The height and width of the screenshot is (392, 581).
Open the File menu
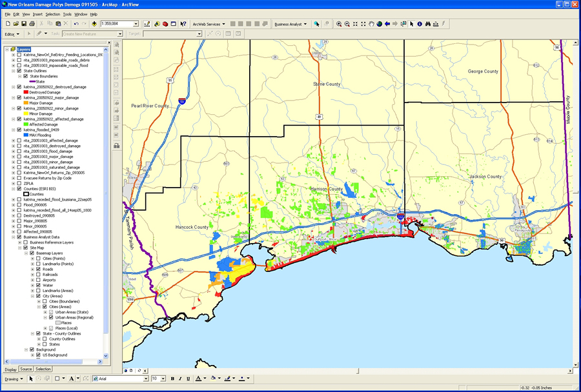(x=7, y=14)
